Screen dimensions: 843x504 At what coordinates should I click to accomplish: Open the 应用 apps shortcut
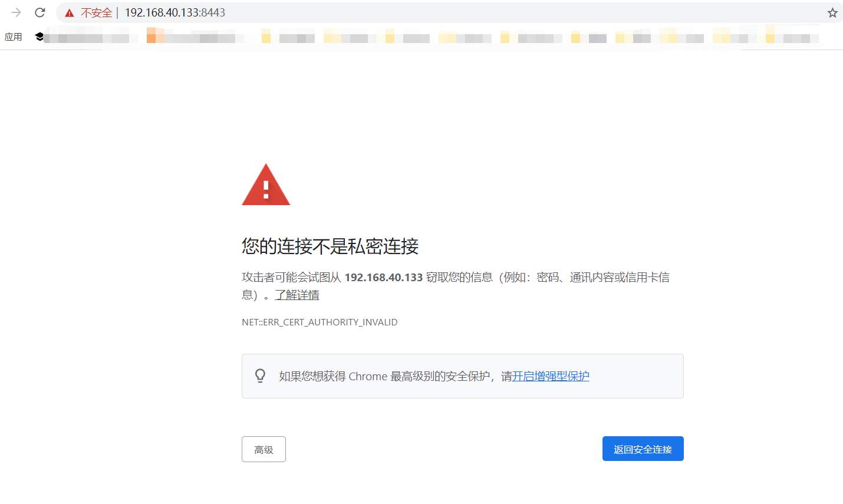(x=13, y=37)
